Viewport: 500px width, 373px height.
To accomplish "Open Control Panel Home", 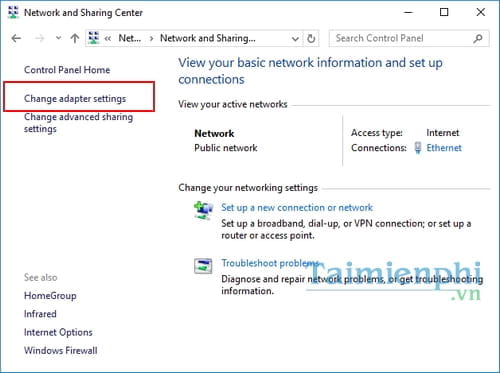I will tap(67, 70).
